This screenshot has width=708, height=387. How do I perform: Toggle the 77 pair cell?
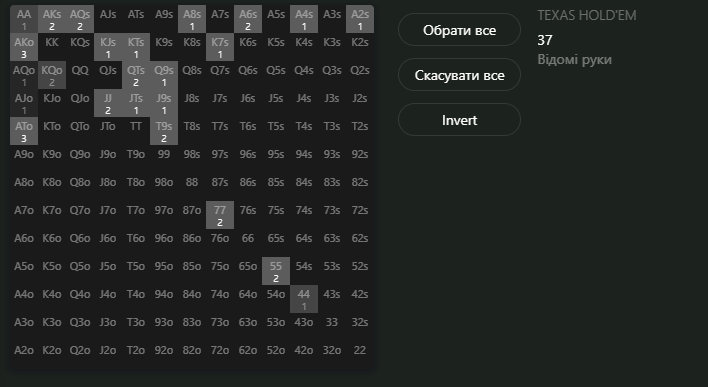click(220, 215)
